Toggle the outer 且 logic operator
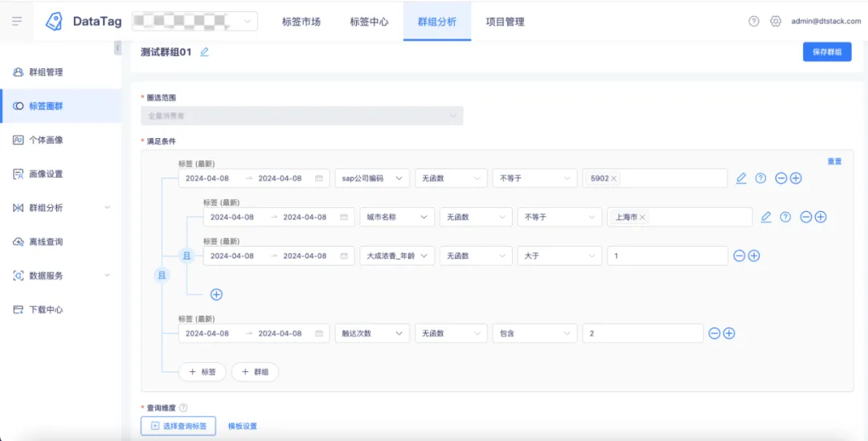Screen dimensions: 868x441 click(162, 275)
